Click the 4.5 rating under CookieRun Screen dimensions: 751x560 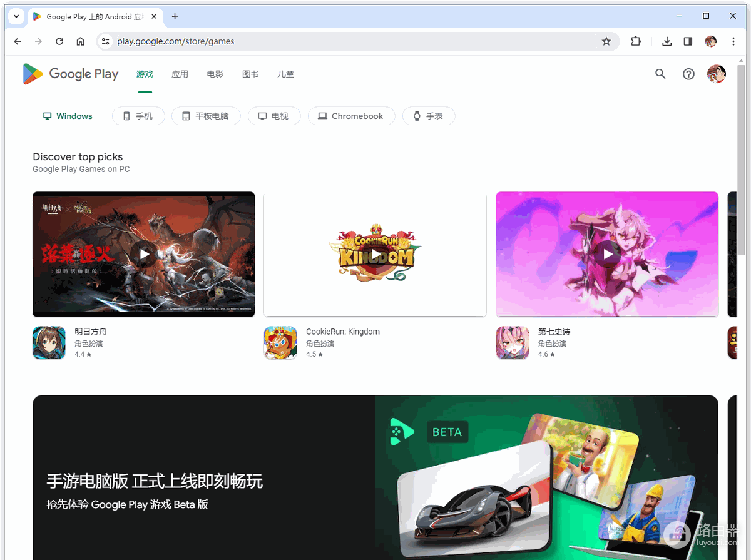315,354
